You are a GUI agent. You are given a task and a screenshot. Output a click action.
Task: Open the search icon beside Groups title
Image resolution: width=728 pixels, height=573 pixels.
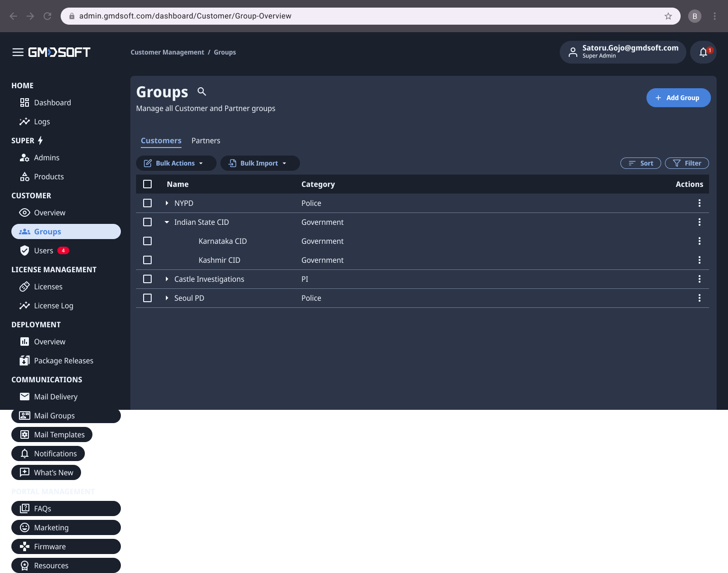tap(202, 92)
